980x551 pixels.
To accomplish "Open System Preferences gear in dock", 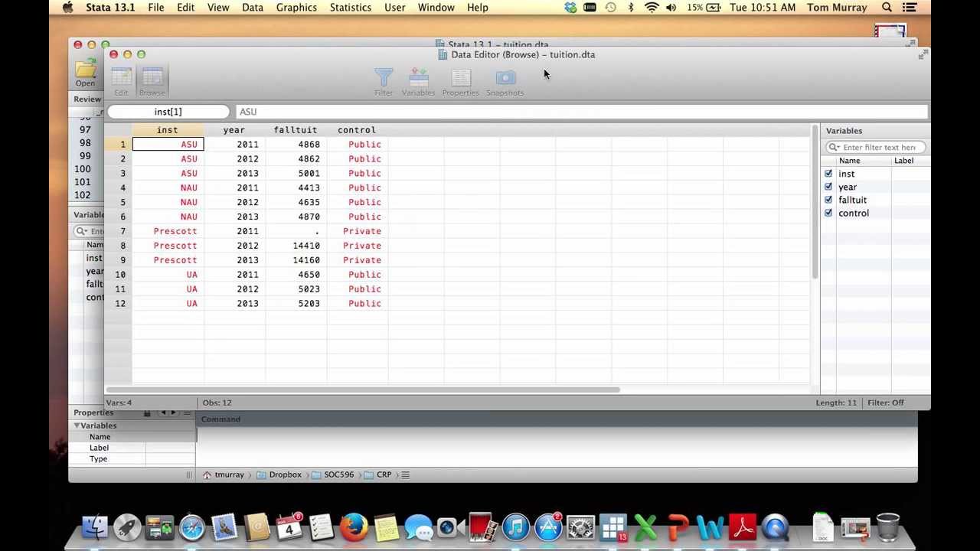I will pyautogui.click(x=581, y=527).
